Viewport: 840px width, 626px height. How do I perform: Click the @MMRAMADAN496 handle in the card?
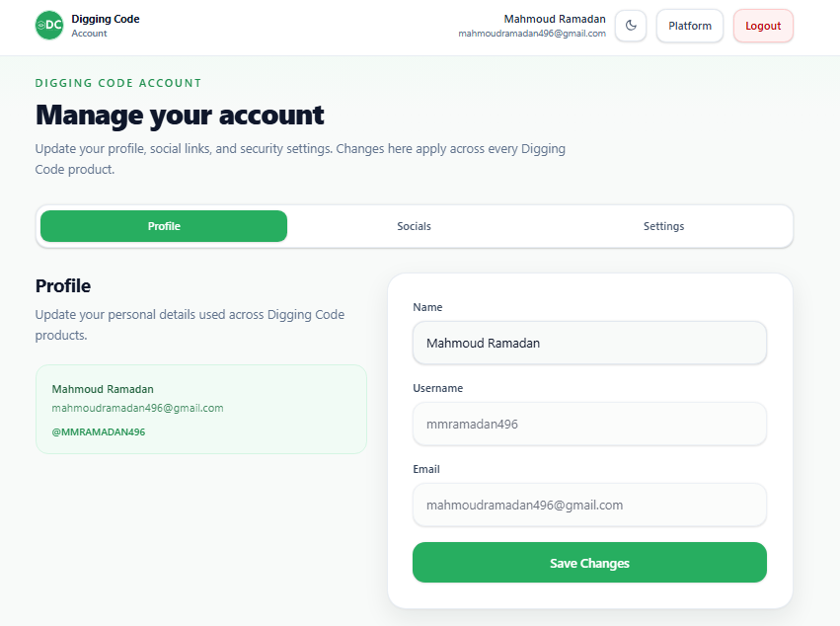tap(99, 432)
